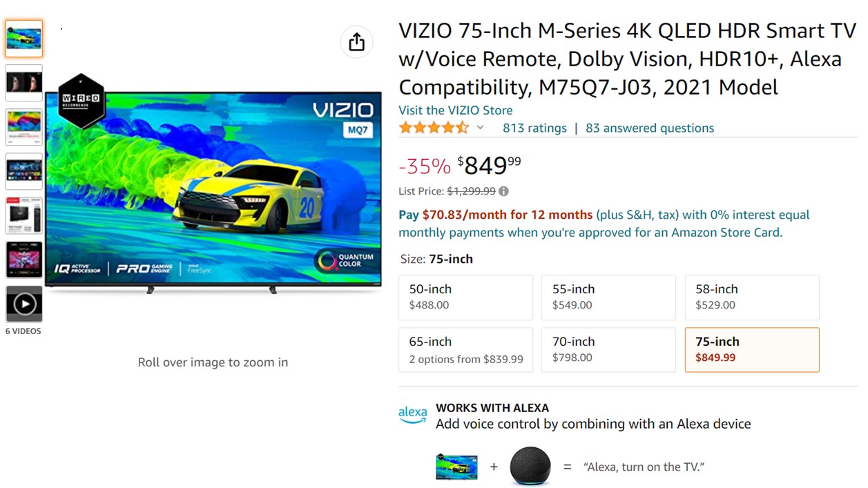Expand the star ratings breakdown arrow
868x488 pixels.
481,128
